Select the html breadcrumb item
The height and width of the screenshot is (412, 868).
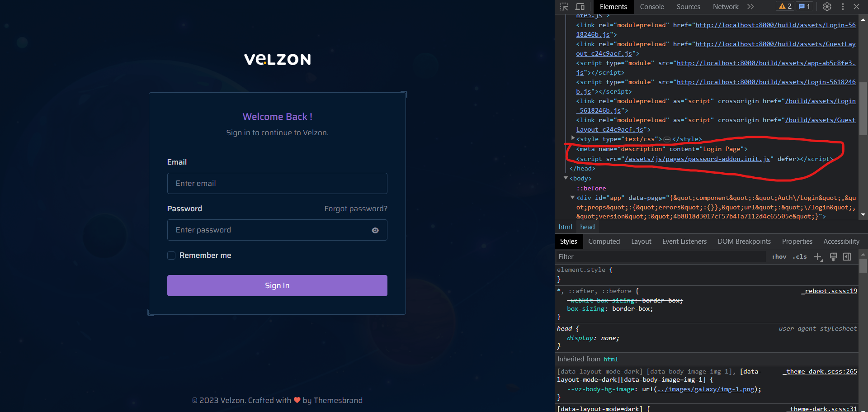pos(565,227)
